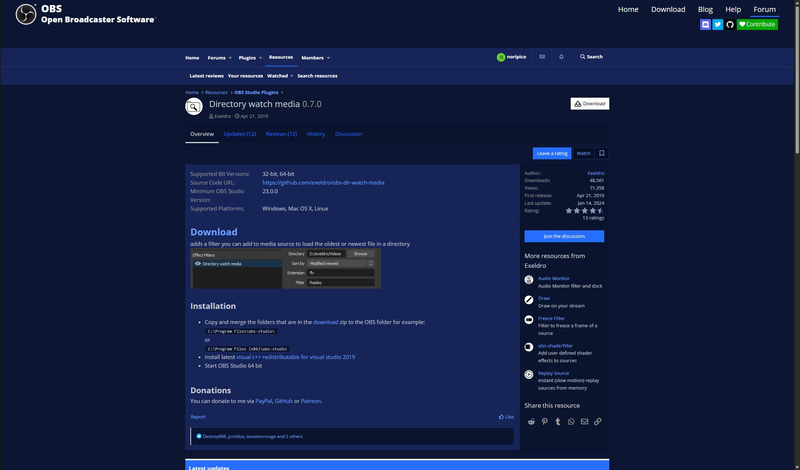Open visual c++ redistributable link
Screen dimensions: 800x470
(295, 357)
